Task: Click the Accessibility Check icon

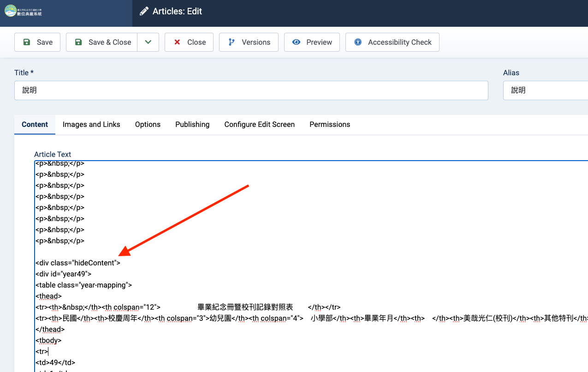Action: (358, 42)
